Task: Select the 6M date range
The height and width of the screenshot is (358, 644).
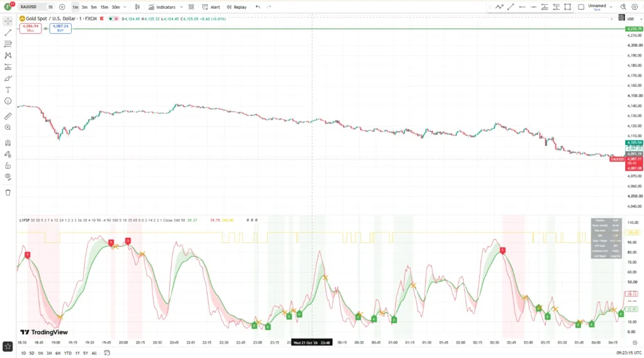Action: pos(58,353)
